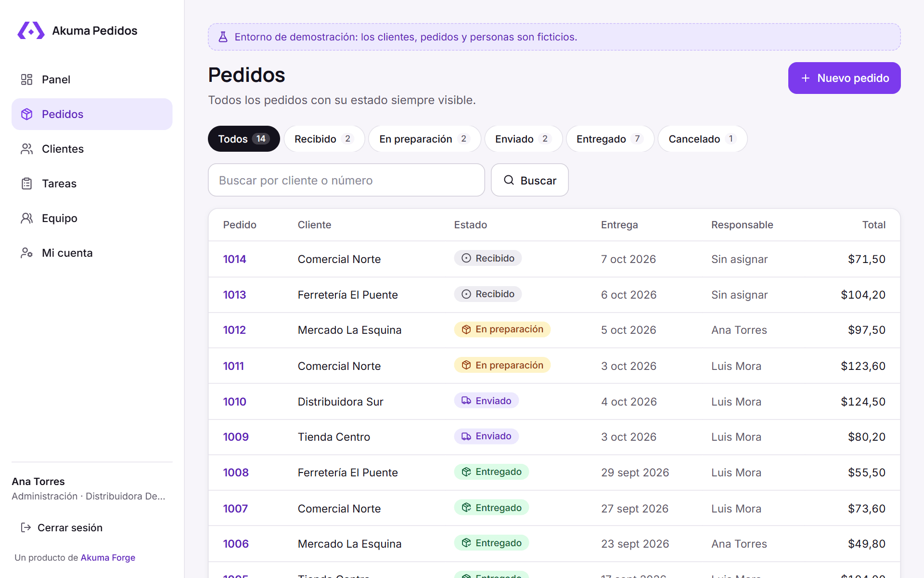Click Enviado truck icon for order 1010
The width and height of the screenshot is (924, 578).
[466, 401]
